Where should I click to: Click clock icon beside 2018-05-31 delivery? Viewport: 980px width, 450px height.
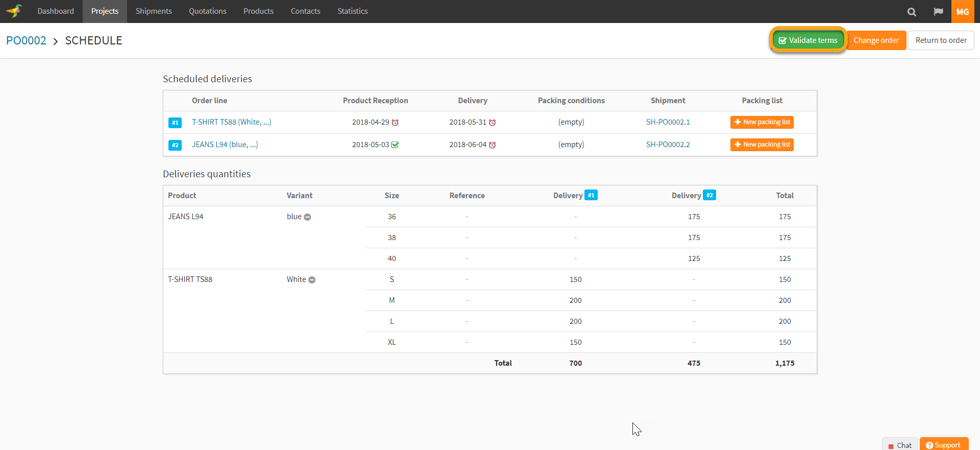(493, 123)
